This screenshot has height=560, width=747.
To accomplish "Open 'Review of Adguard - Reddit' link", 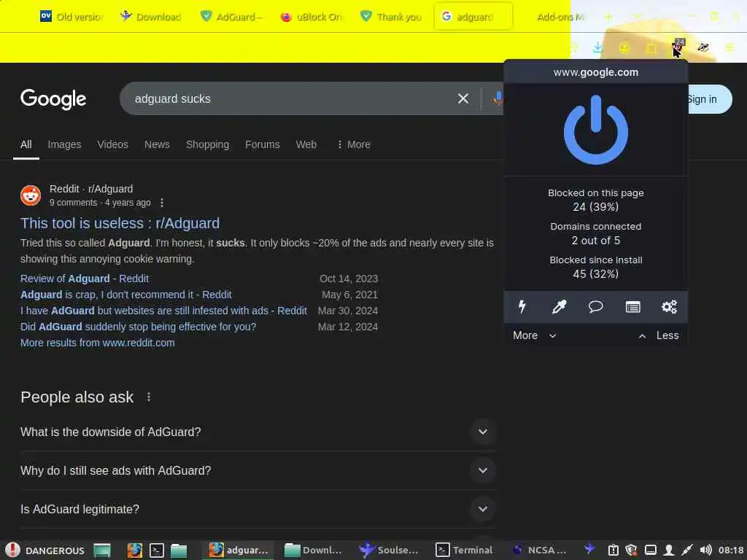I will (x=85, y=279).
